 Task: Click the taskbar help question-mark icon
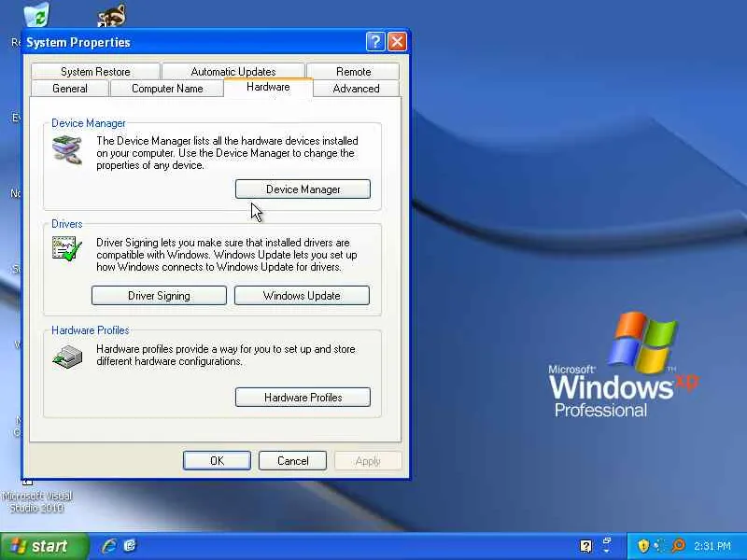pyautogui.click(x=586, y=546)
